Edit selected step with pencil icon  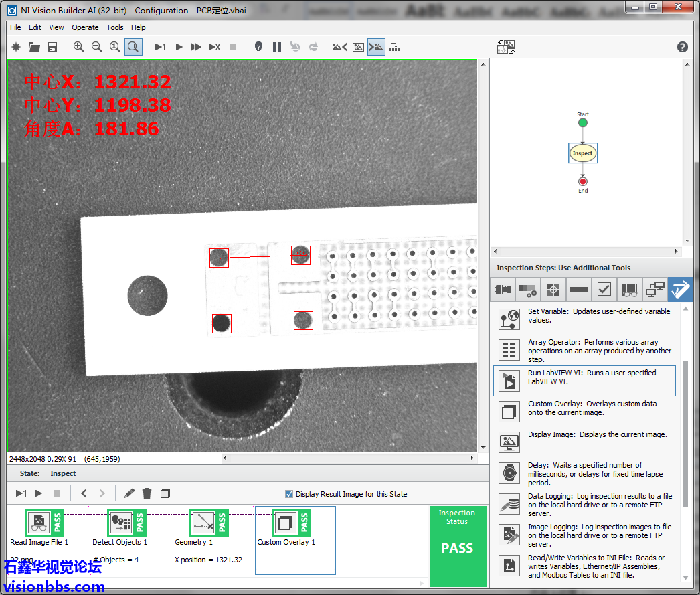point(129,493)
